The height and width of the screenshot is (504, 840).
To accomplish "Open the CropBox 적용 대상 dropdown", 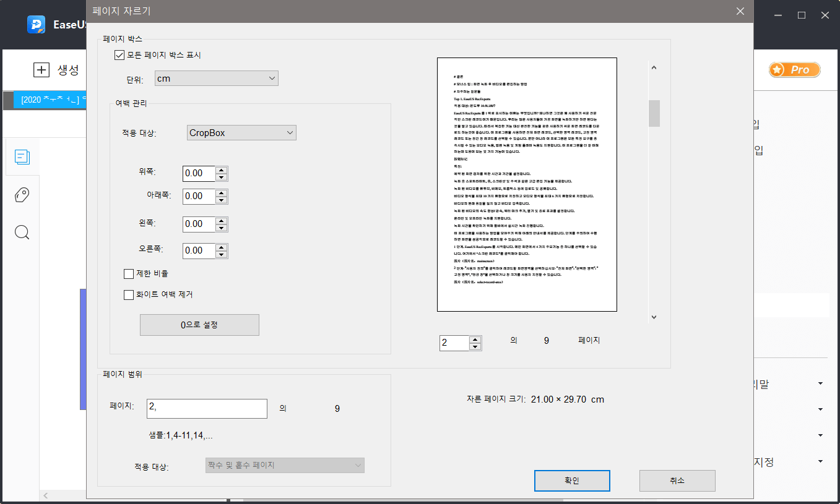I will (241, 132).
